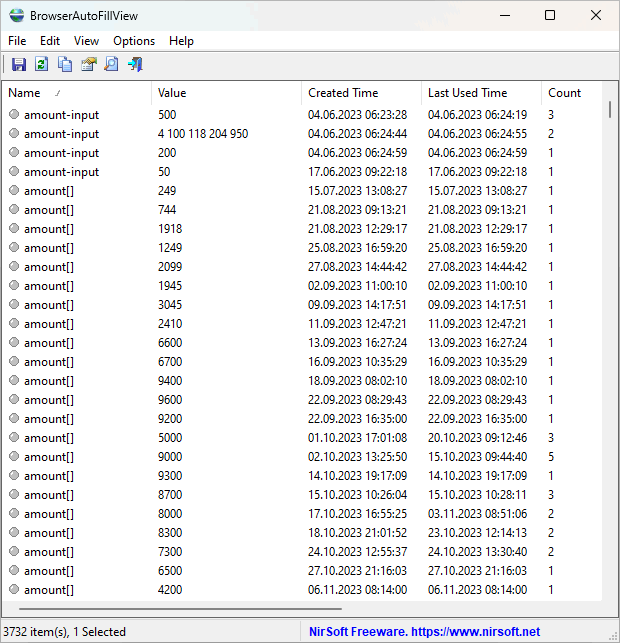The height and width of the screenshot is (643, 620).
Task: Select the amount-input row with value 50
Action: pos(302,172)
